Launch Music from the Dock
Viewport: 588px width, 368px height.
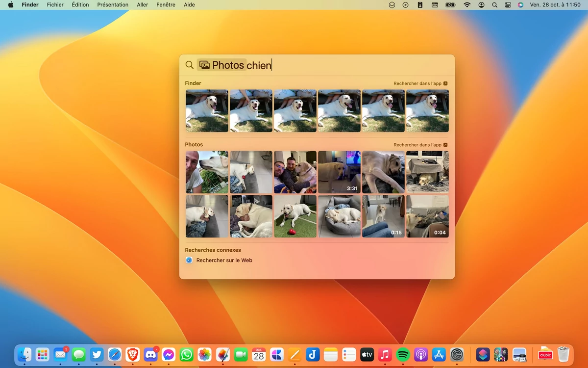click(x=385, y=354)
